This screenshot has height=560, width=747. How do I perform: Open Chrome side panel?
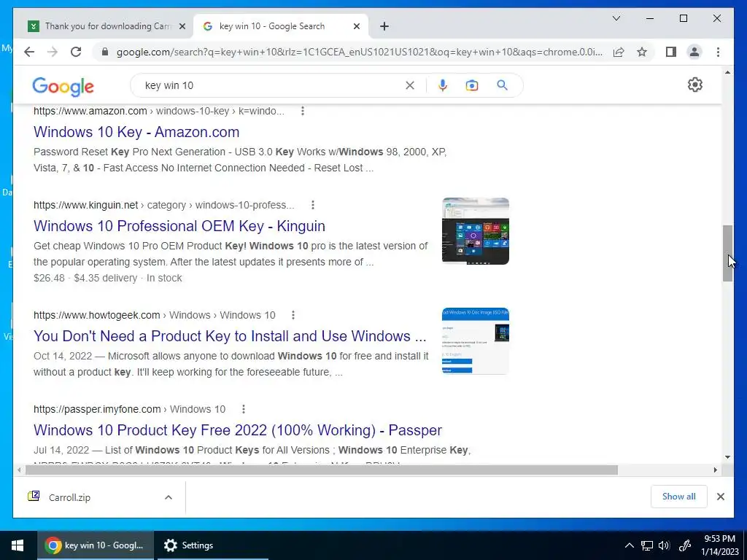point(671,52)
